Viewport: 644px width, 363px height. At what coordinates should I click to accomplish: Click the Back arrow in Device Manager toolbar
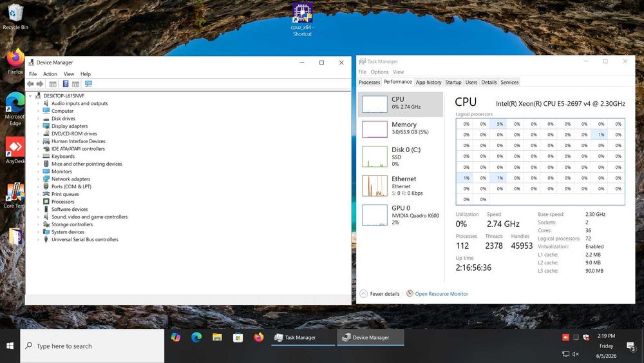click(30, 84)
